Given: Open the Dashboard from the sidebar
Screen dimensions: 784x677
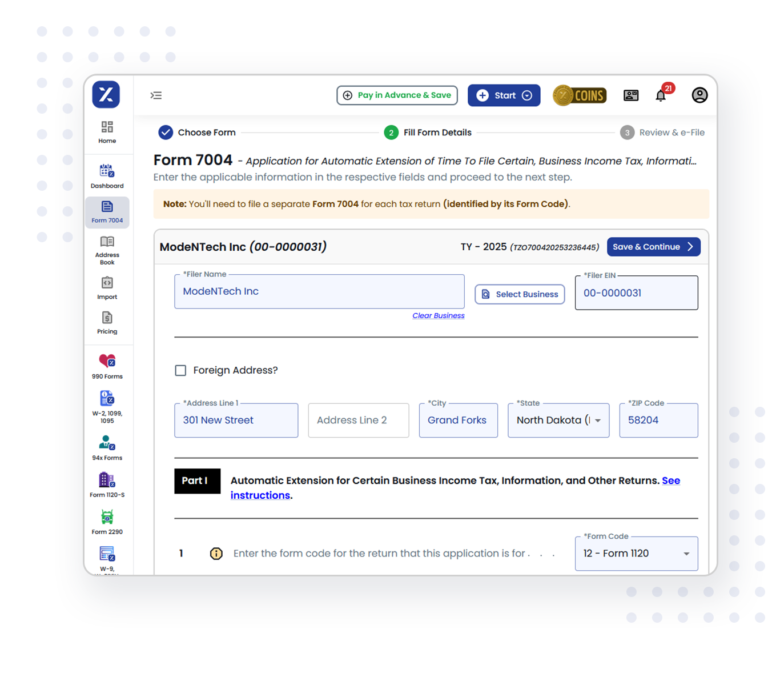Looking at the screenshot, I should (x=107, y=175).
